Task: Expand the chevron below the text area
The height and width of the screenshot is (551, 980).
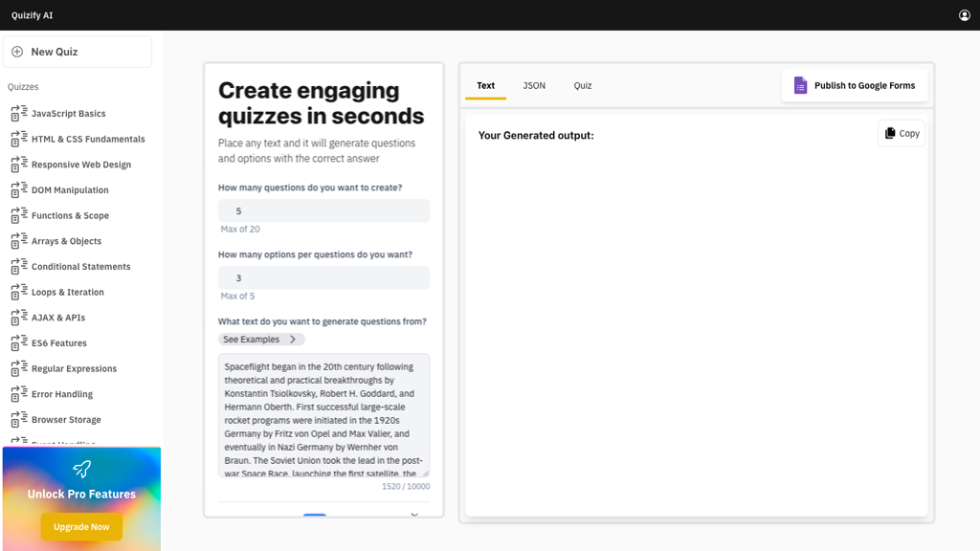Action: (x=414, y=515)
